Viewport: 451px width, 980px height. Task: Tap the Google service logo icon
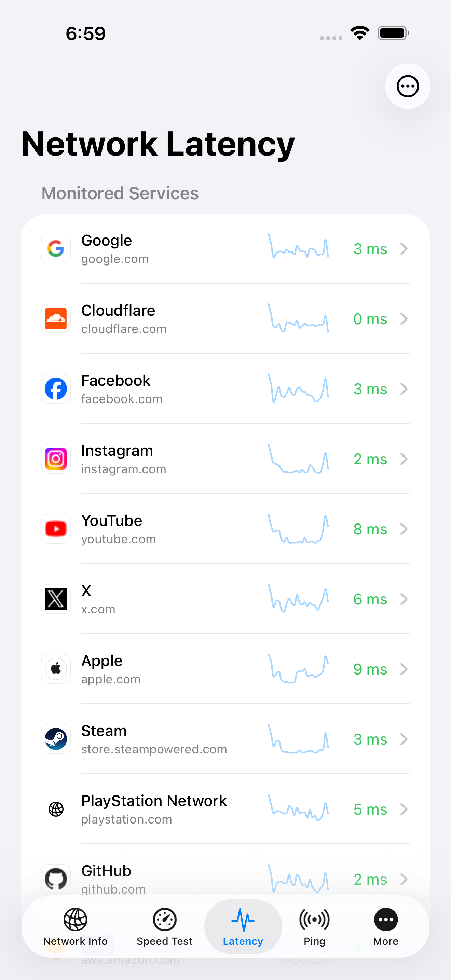pyautogui.click(x=56, y=249)
